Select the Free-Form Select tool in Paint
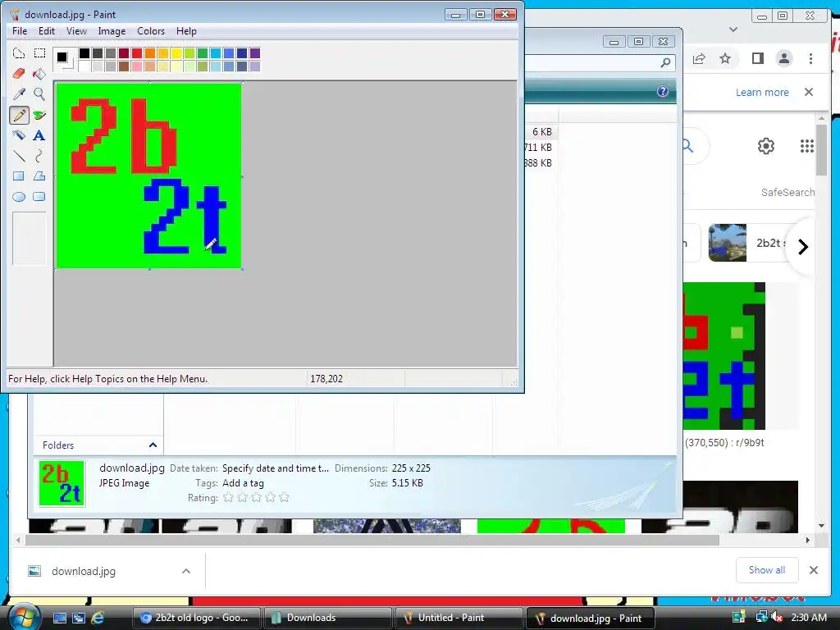 (19, 53)
